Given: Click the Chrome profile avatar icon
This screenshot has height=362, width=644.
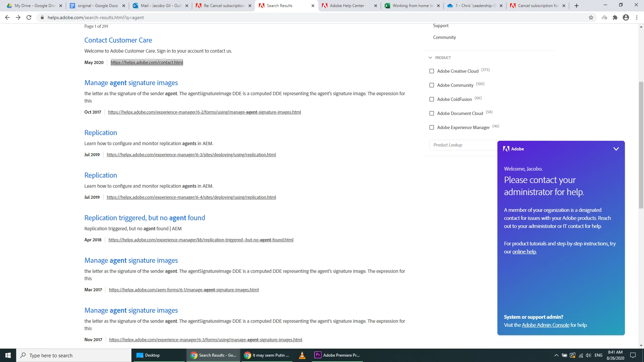Looking at the screenshot, I should pos(626,17).
